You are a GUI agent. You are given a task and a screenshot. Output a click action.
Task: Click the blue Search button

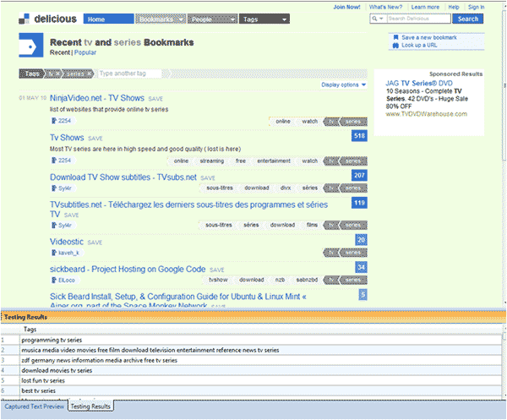click(468, 19)
